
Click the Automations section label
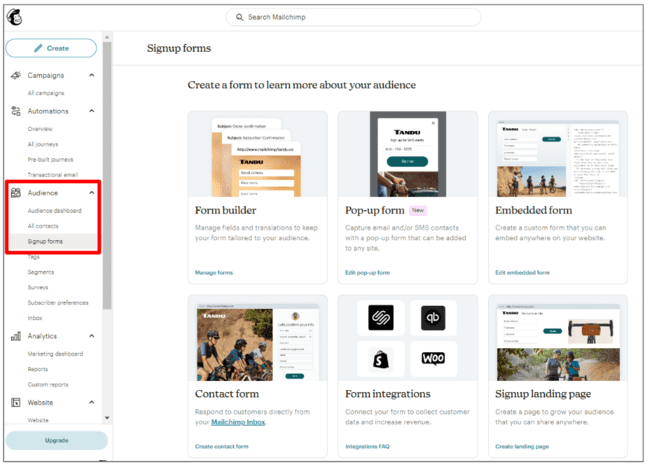tap(48, 111)
